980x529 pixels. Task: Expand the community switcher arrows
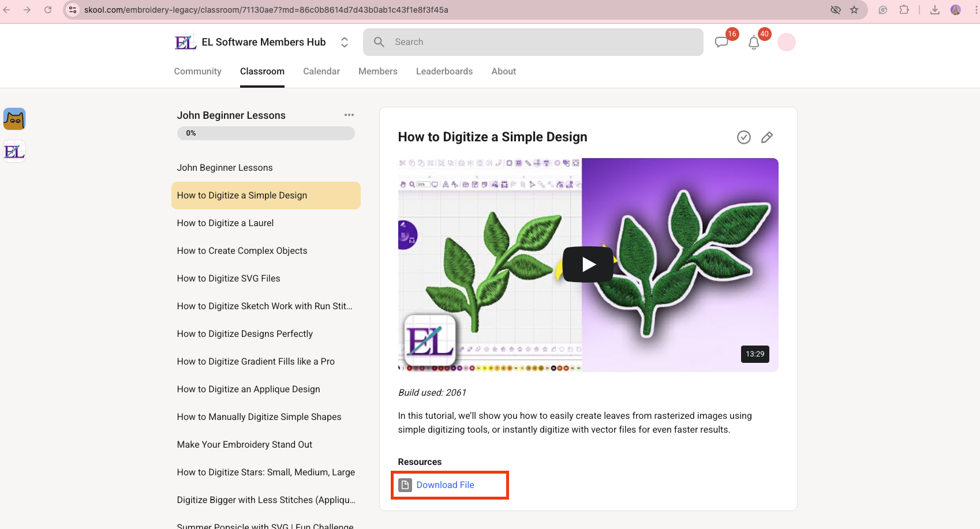345,42
